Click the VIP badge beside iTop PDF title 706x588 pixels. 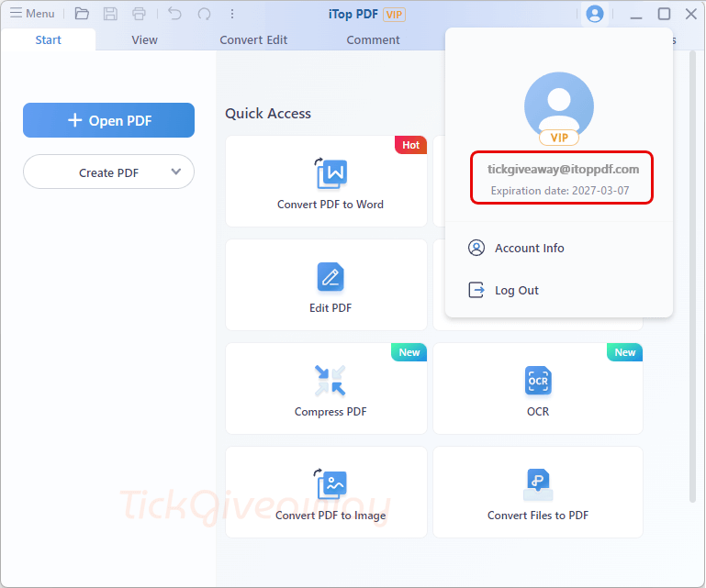coord(394,15)
